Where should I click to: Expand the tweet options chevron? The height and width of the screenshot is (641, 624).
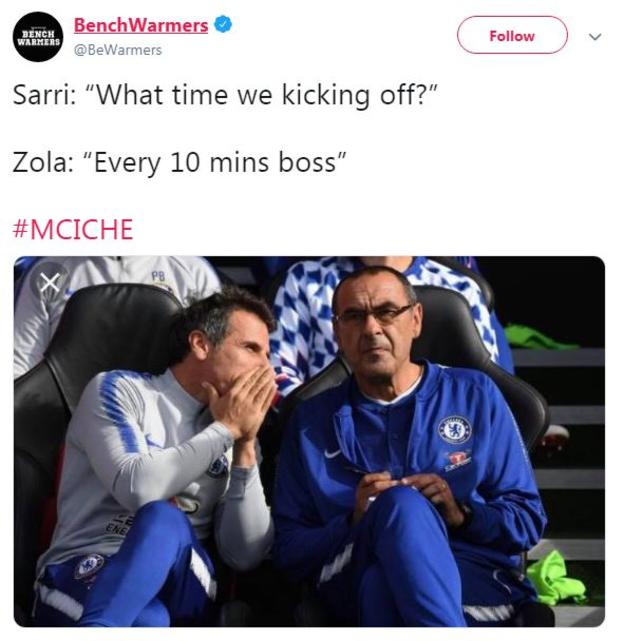point(595,36)
